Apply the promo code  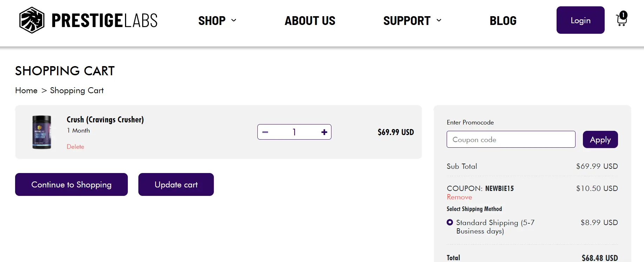point(600,140)
